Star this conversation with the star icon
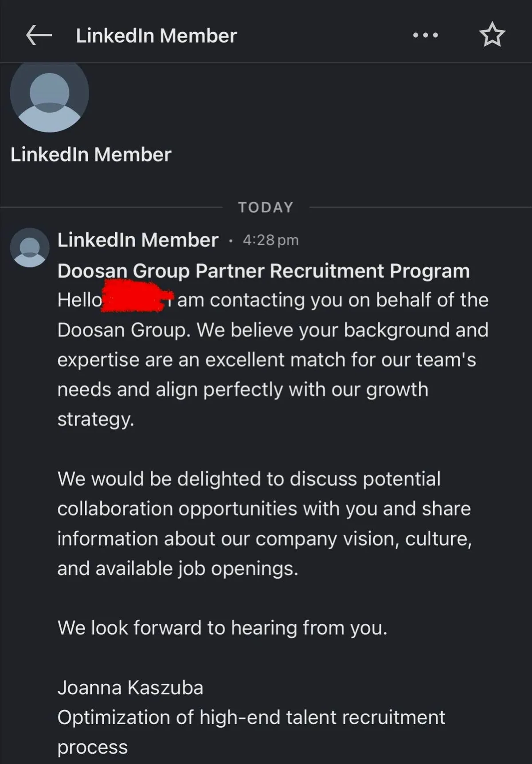This screenshot has width=532, height=764. point(492,35)
